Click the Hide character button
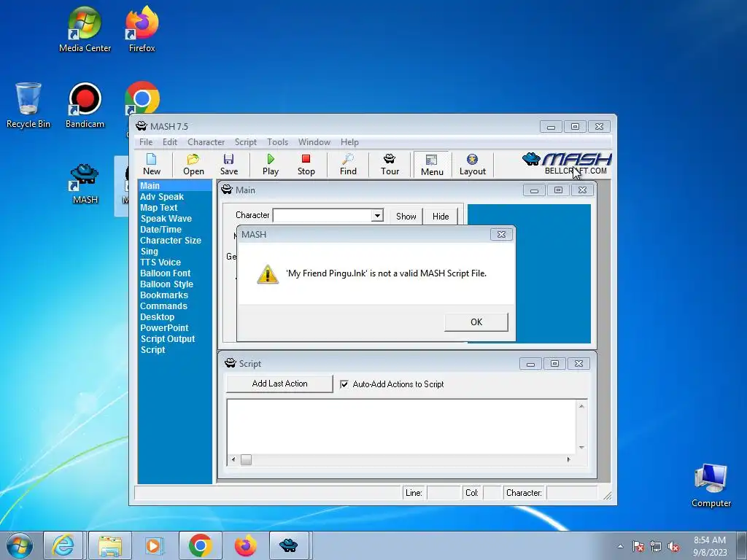 pyautogui.click(x=441, y=216)
